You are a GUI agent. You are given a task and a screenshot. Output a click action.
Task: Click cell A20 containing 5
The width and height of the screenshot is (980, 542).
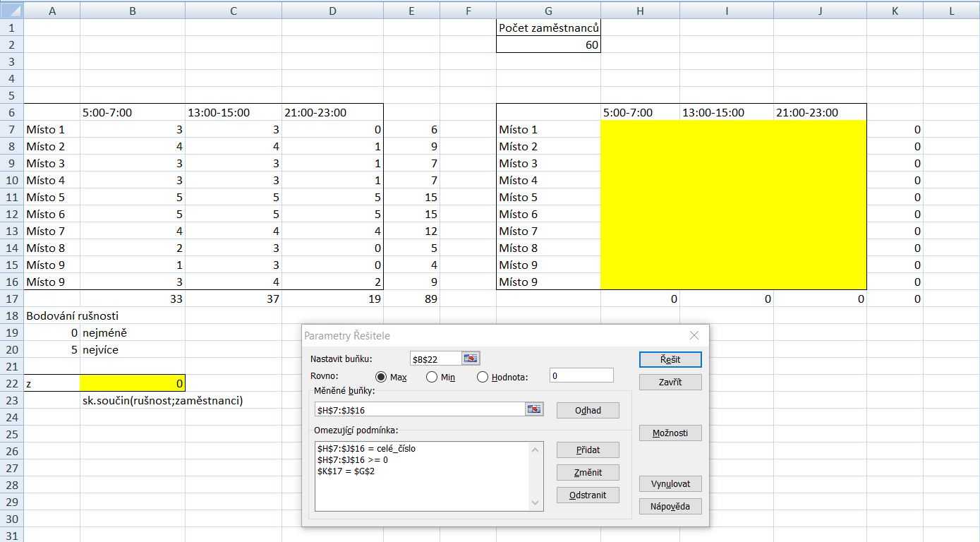point(52,349)
